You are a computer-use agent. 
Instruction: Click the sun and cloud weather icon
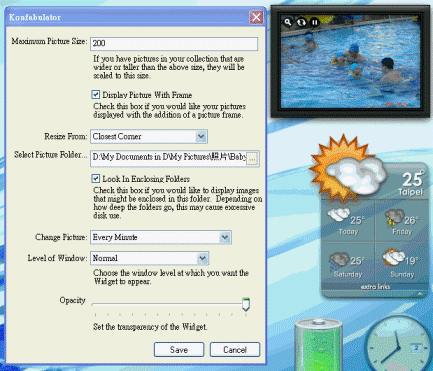coord(348,168)
